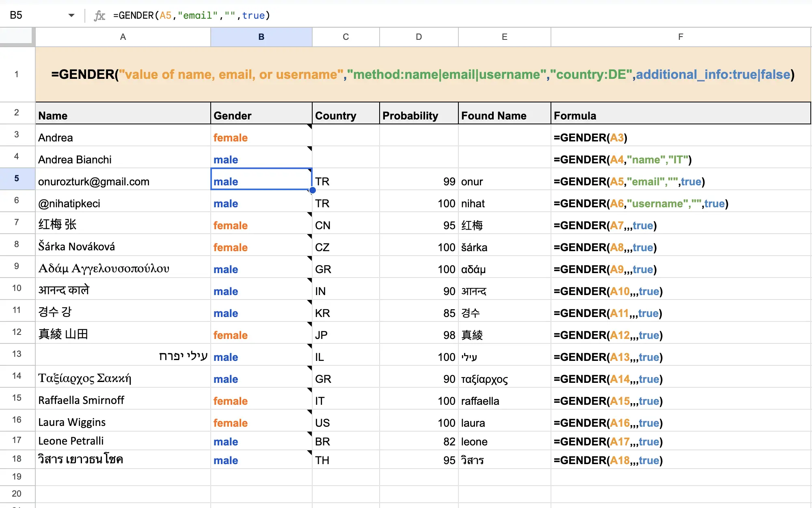Click found name leone cell

tap(505, 441)
